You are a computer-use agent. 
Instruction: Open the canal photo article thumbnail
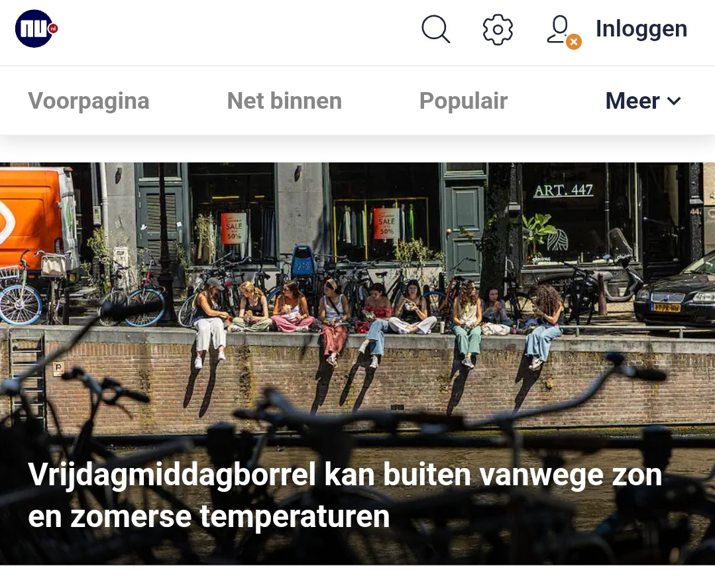(x=358, y=363)
